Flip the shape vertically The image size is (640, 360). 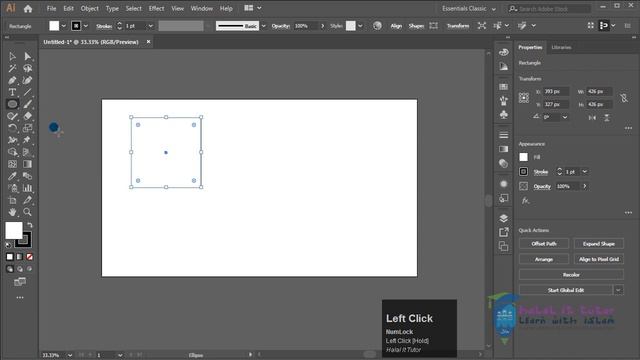pyautogui.click(x=607, y=118)
